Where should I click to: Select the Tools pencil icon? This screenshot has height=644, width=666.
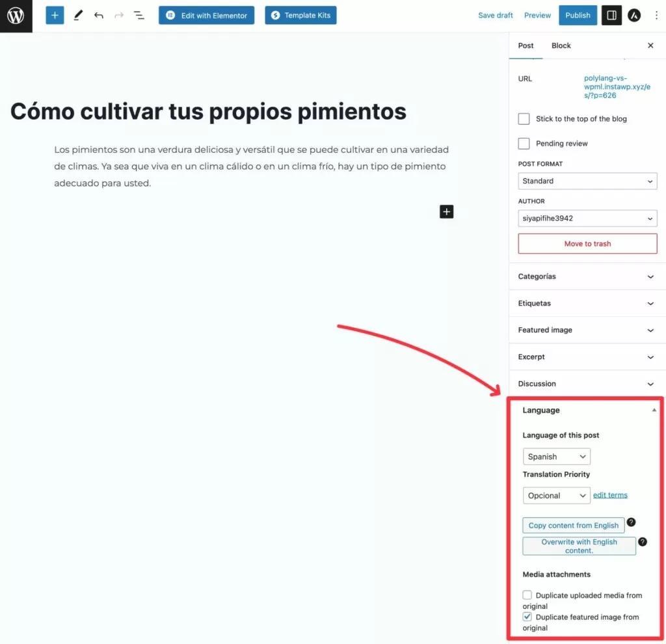[78, 16]
